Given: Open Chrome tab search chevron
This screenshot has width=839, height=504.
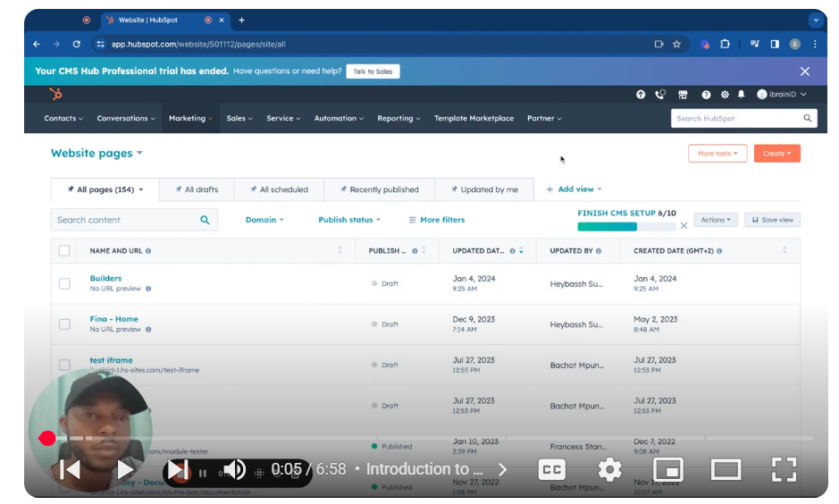Looking at the screenshot, I should [x=816, y=21].
